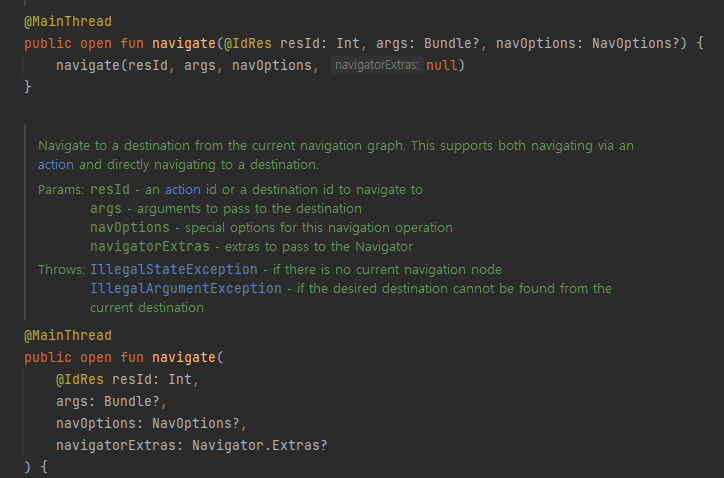The height and width of the screenshot is (478, 724).
Task: Click the 'args: Bundle?,' parameter line
Action: click(x=111, y=402)
